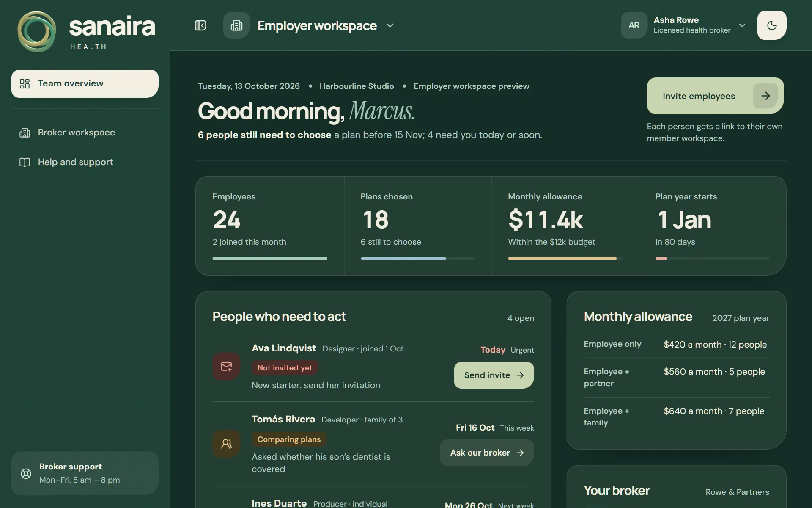812x508 pixels.
Task: Click the $420 a month · 12 people value
Action: pyautogui.click(x=715, y=345)
